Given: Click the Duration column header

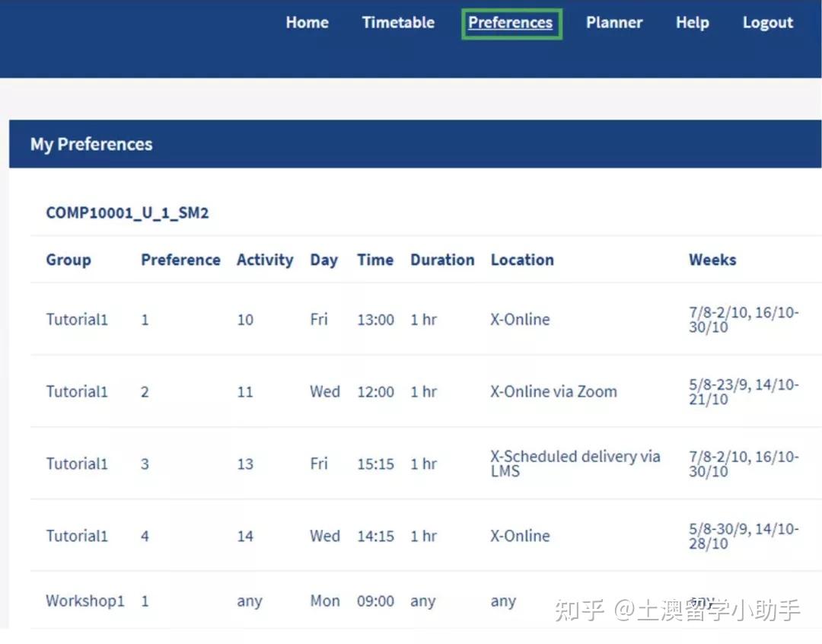Looking at the screenshot, I should click(441, 260).
